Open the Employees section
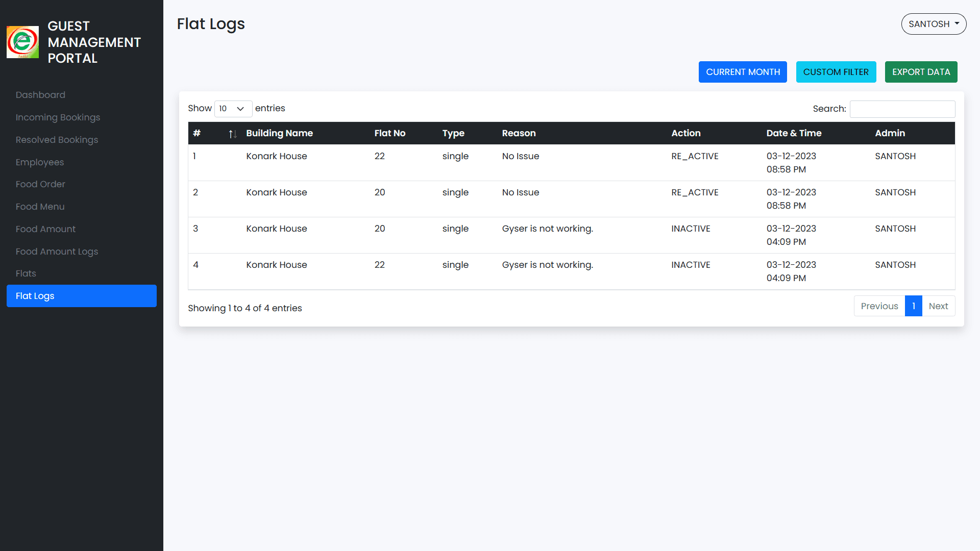The image size is (980, 551). pos(39,162)
